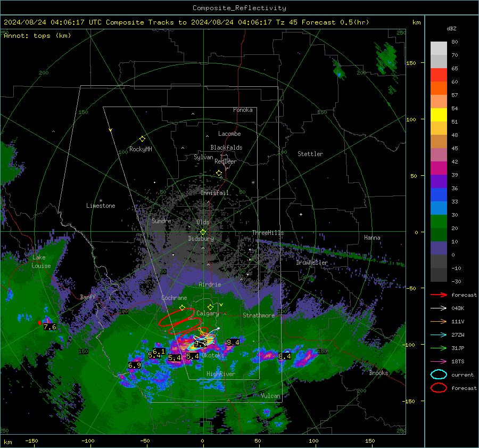
Task: Click the ThreeHills city label
Action: coord(268,233)
